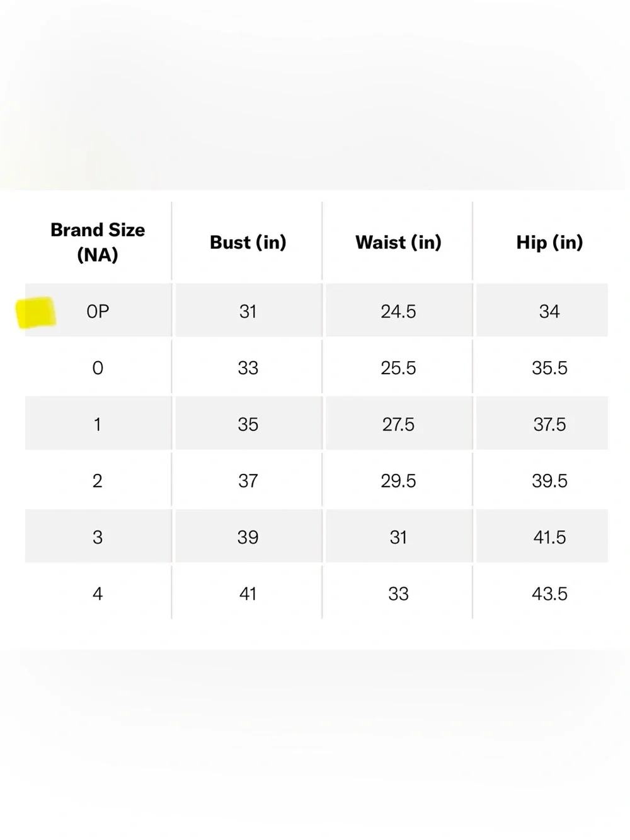
Task: Select the 0P size row label
Action: tap(98, 311)
